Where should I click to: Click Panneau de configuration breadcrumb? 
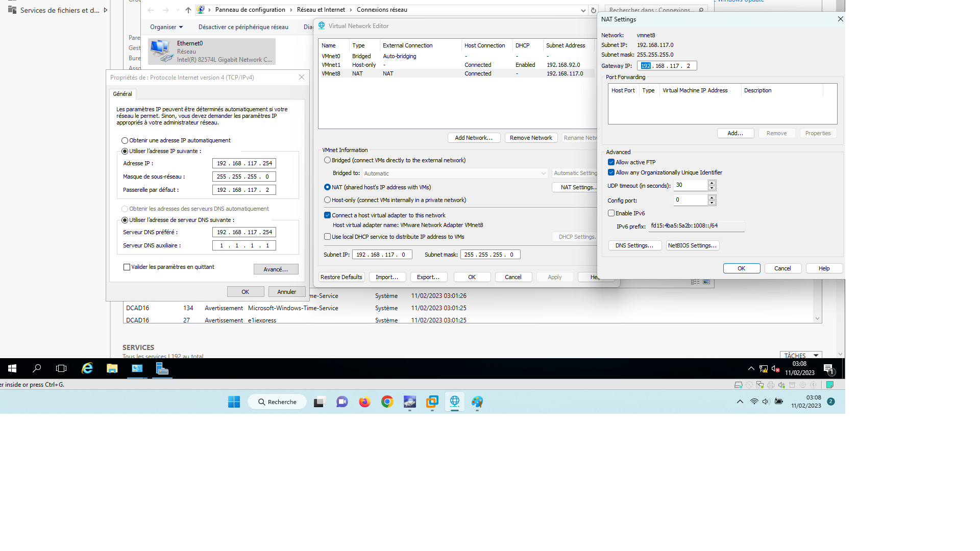coord(250,10)
